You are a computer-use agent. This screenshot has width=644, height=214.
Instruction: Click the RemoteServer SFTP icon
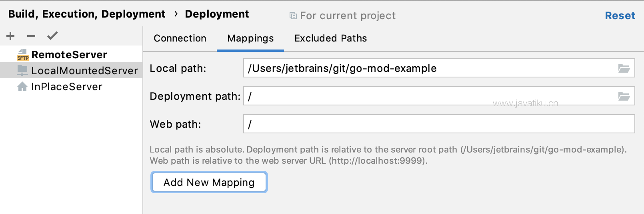point(23,55)
